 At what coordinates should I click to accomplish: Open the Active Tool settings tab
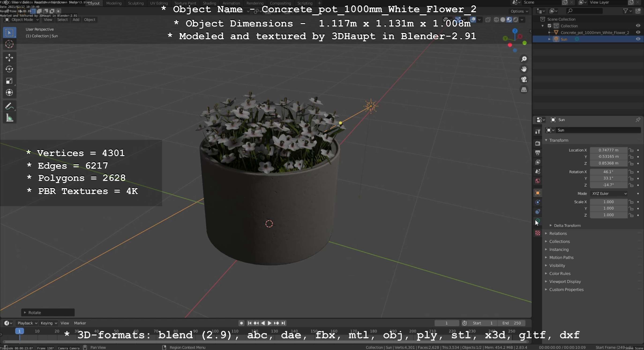coord(538,131)
